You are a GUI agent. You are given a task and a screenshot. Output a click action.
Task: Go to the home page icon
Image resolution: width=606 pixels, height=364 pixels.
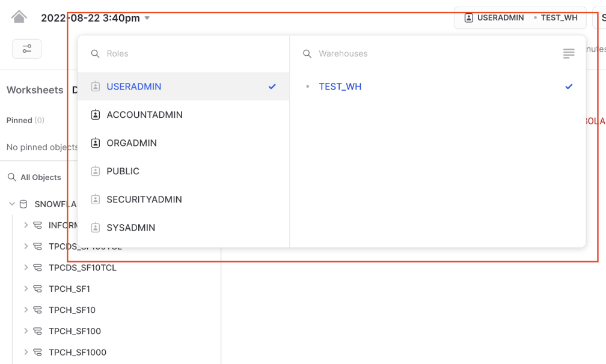19,17
